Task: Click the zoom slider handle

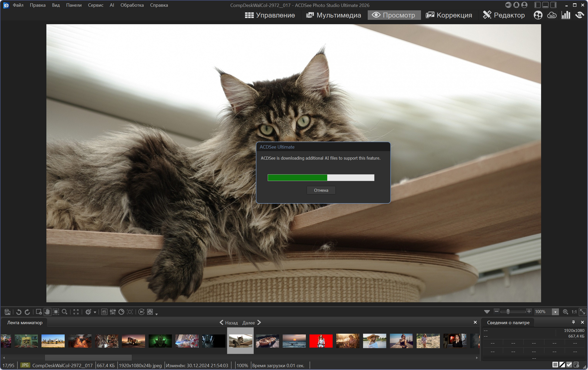Action: [508, 312]
